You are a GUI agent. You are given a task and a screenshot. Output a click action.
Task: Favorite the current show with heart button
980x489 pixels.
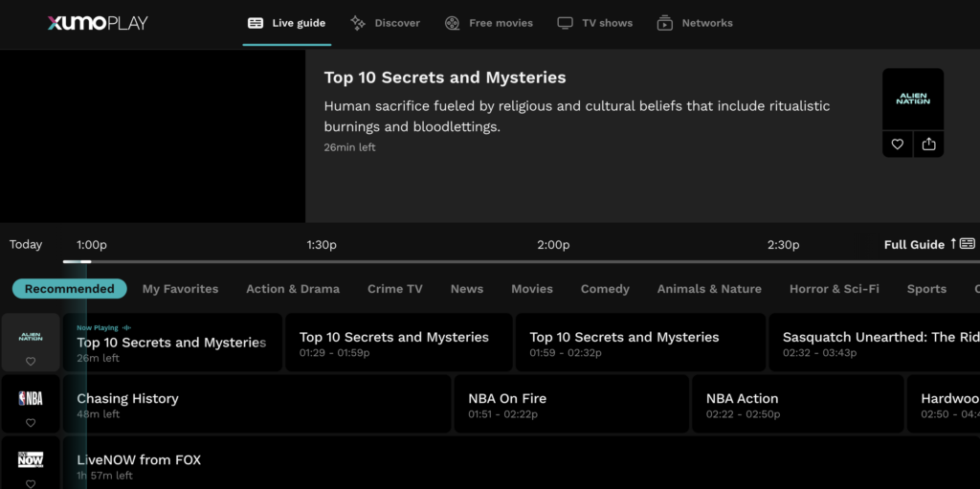pos(898,144)
